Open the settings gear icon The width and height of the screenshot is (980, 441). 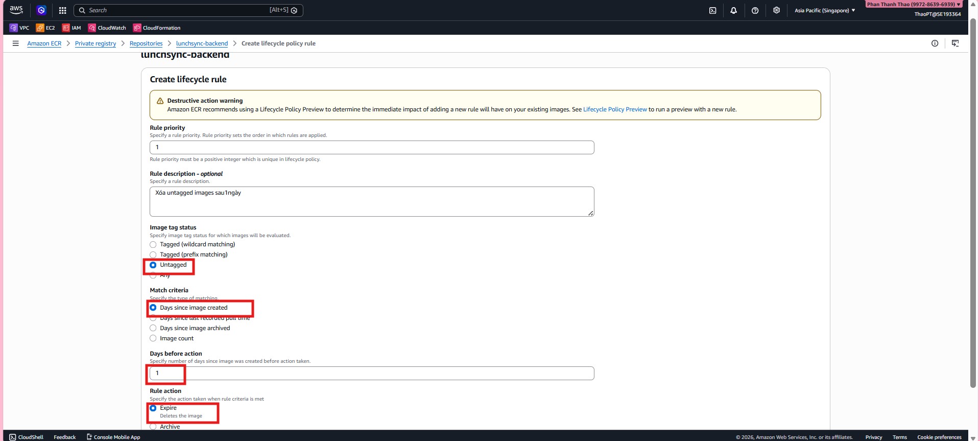[x=776, y=10]
